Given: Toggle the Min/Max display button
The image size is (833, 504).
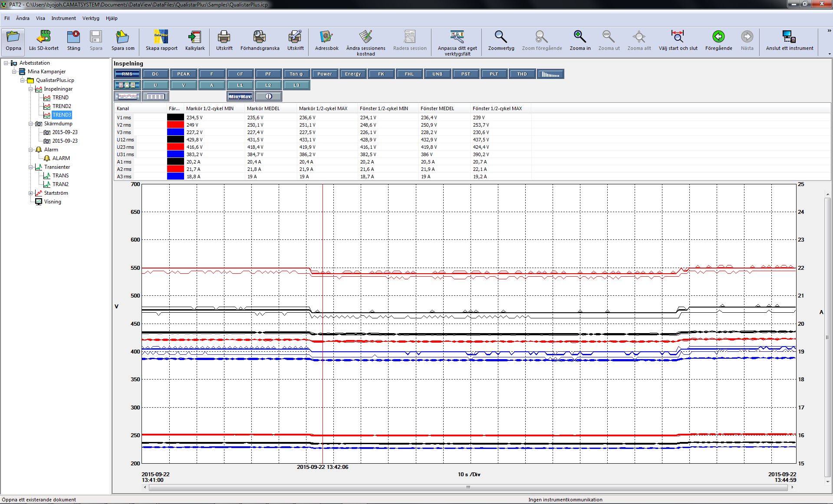Looking at the screenshot, I should point(240,96).
